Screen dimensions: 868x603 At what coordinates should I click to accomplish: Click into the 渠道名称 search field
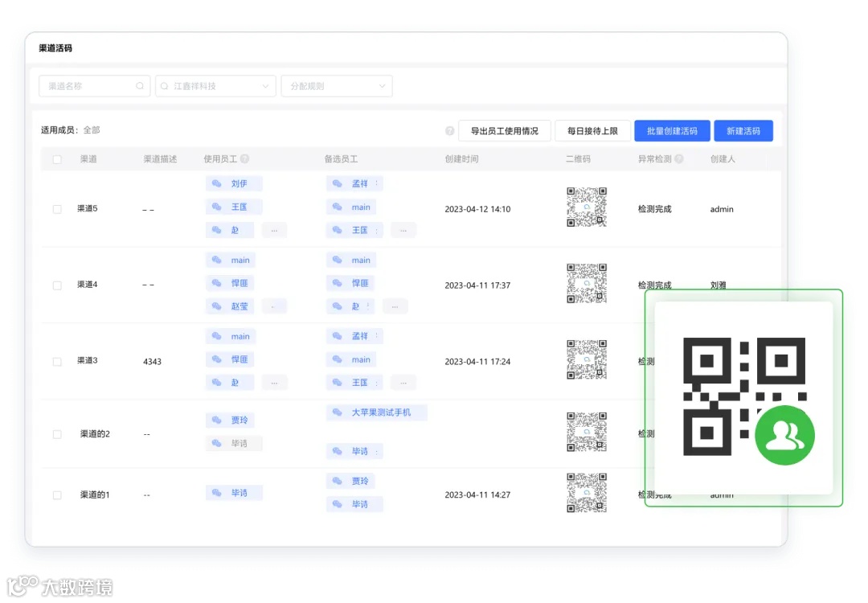tap(94, 86)
